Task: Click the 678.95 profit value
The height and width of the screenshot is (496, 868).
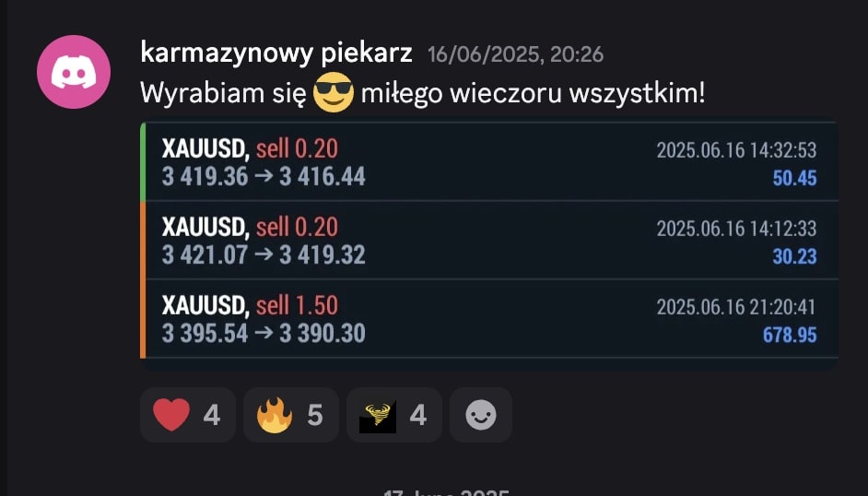Action: 790,335
